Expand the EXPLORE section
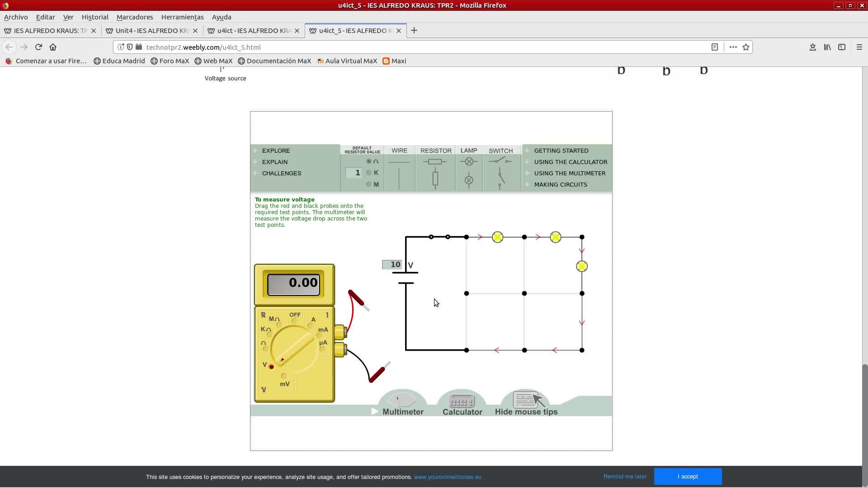Viewport: 868px width, 488px height. pos(276,150)
